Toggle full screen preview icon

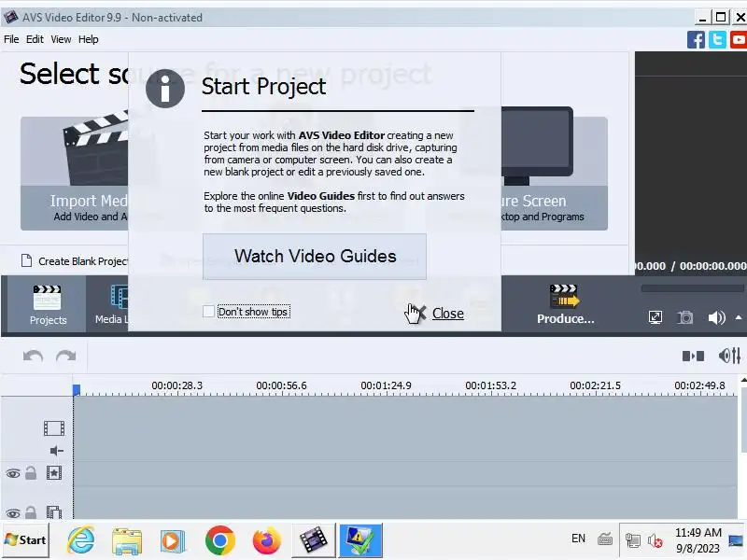click(x=655, y=317)
